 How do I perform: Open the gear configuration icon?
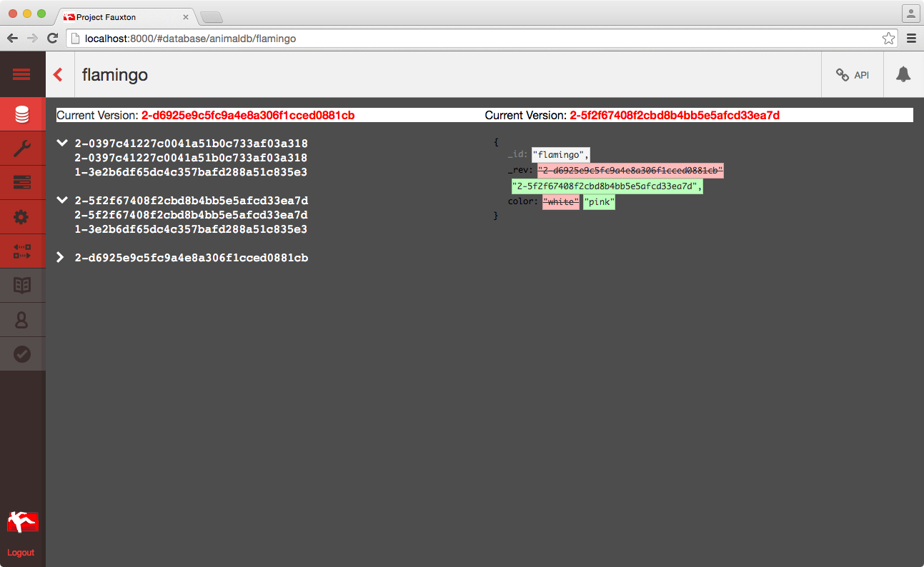(22, 217)
